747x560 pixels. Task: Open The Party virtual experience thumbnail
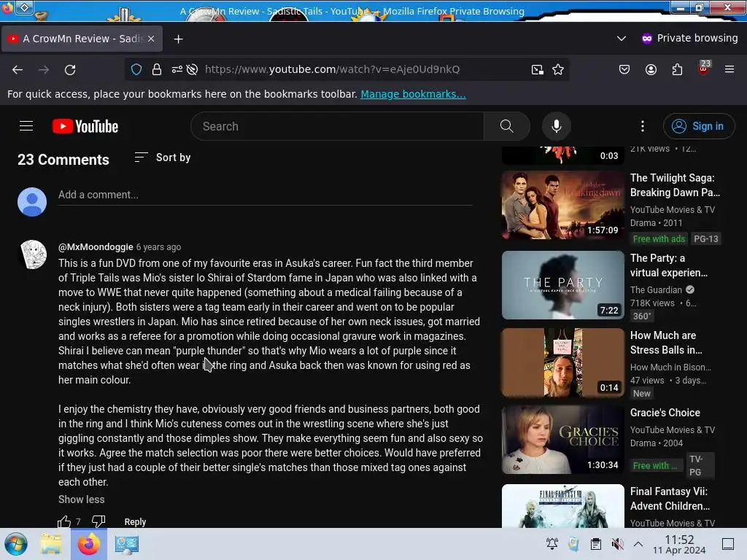click(562, 285)
